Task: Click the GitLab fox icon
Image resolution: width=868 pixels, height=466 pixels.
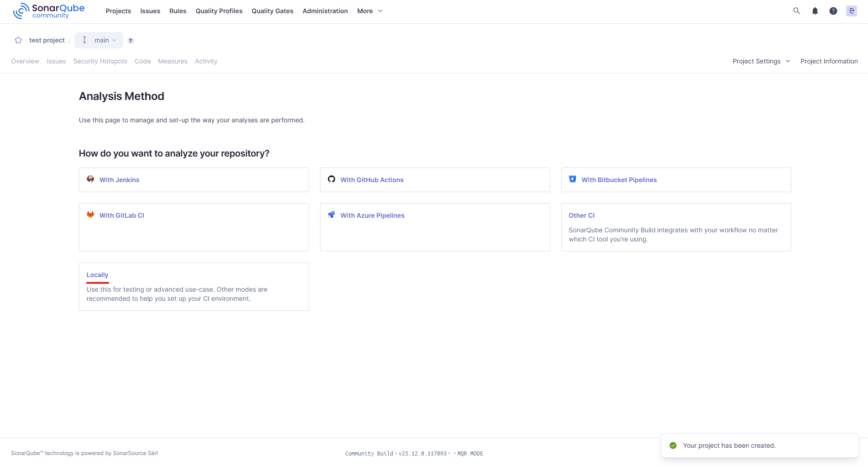Action: 90,215
